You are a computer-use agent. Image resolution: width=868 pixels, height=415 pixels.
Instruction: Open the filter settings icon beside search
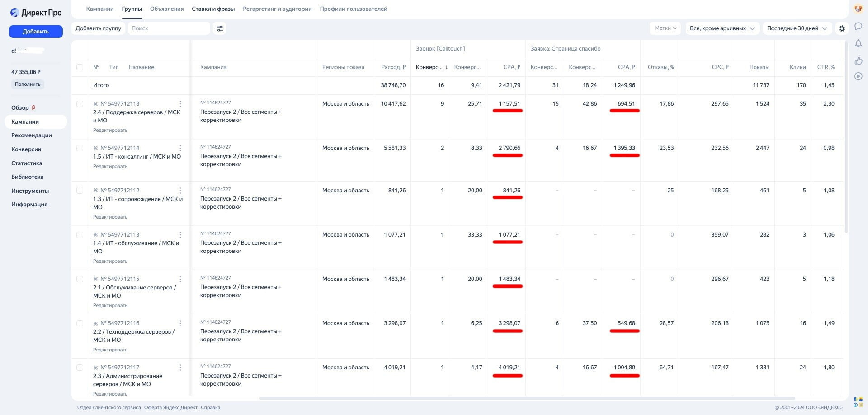tap(219, 28)
